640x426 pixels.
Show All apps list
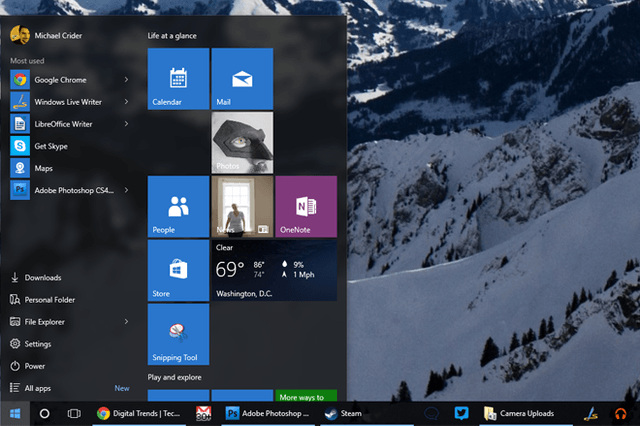point(31,388)
